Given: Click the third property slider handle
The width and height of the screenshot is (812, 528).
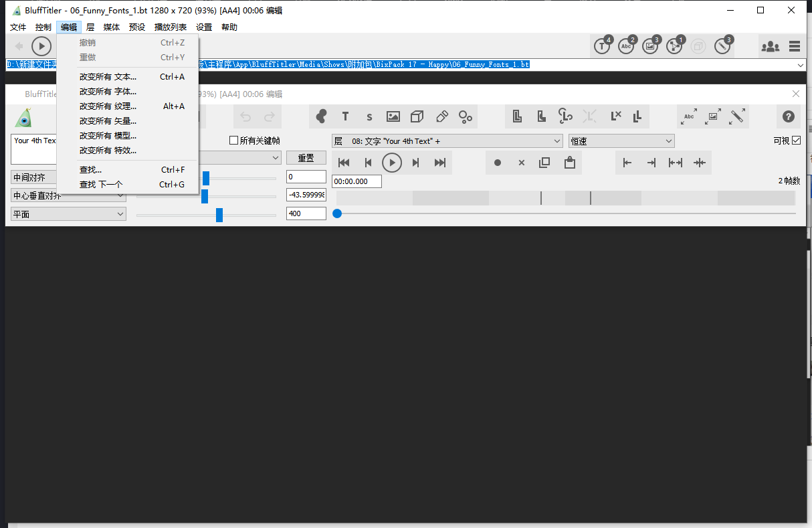Looking at the screenshot, I should tap(219, 215).
